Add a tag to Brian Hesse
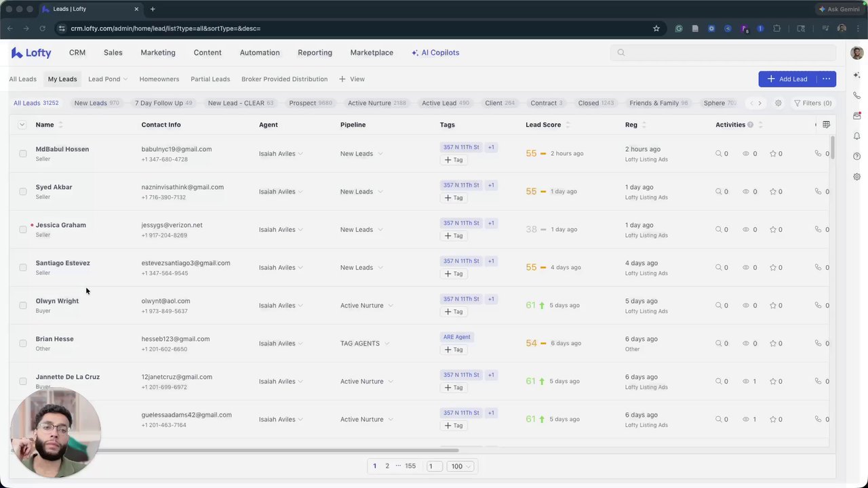 pos(454,350)
